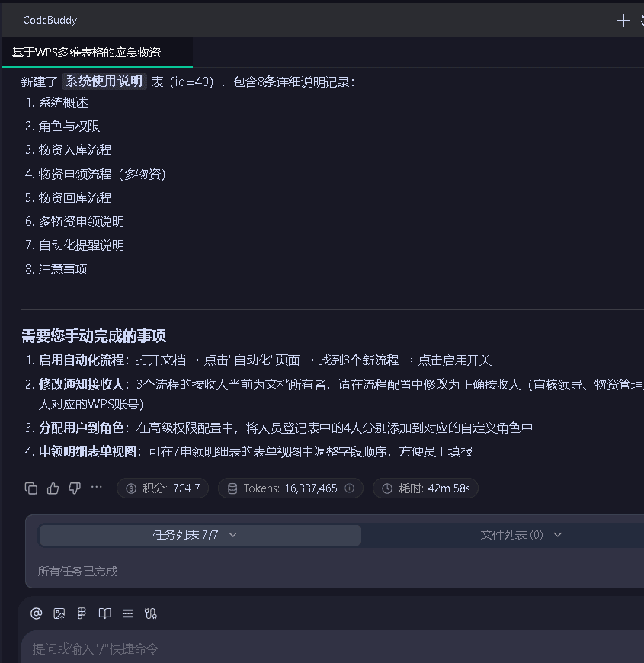
Task: Click the list item 角色与权限
Action: (x=69, y=127)
